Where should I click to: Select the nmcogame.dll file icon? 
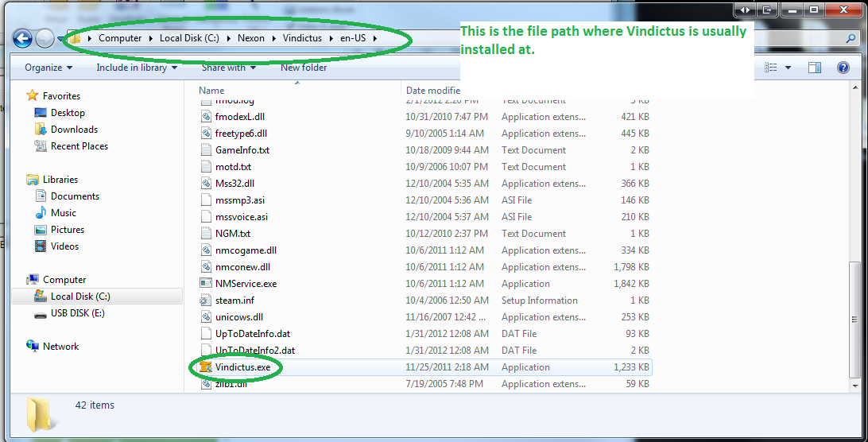(206, 250)
